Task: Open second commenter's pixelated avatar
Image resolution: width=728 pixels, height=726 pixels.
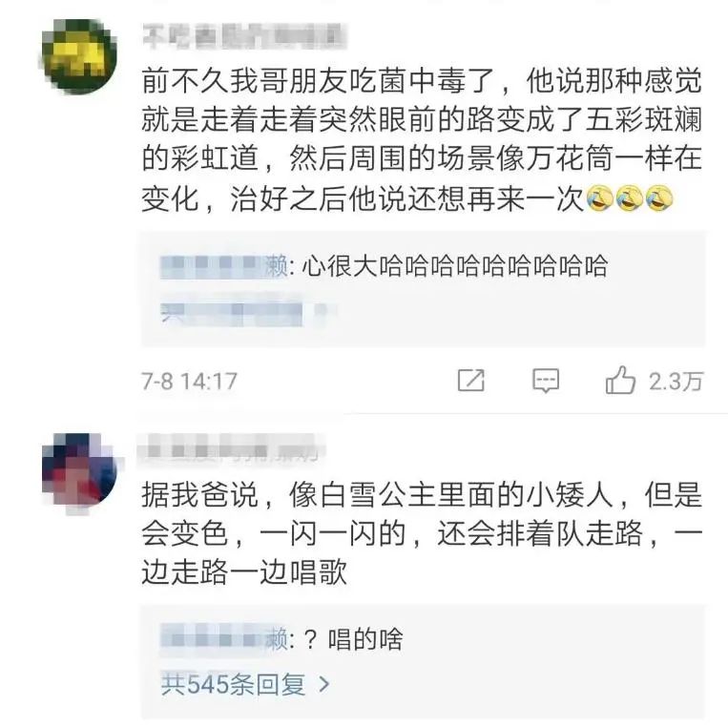Action: click(x=79, y=472)
